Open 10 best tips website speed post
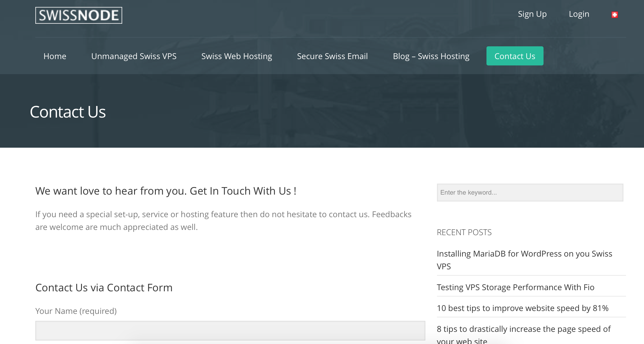 (x=522, y=308)
